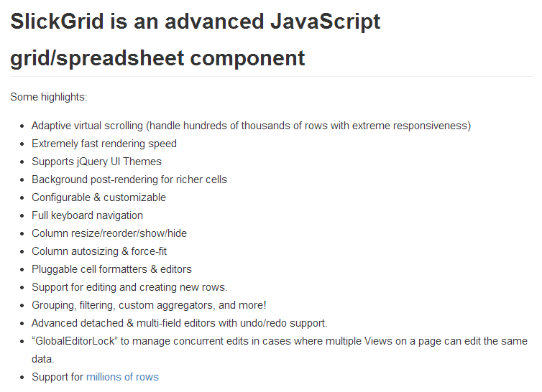Click 'Extremely fast rendering speed' item
Viewport: 542px width, 392px height.
point(104,144)
